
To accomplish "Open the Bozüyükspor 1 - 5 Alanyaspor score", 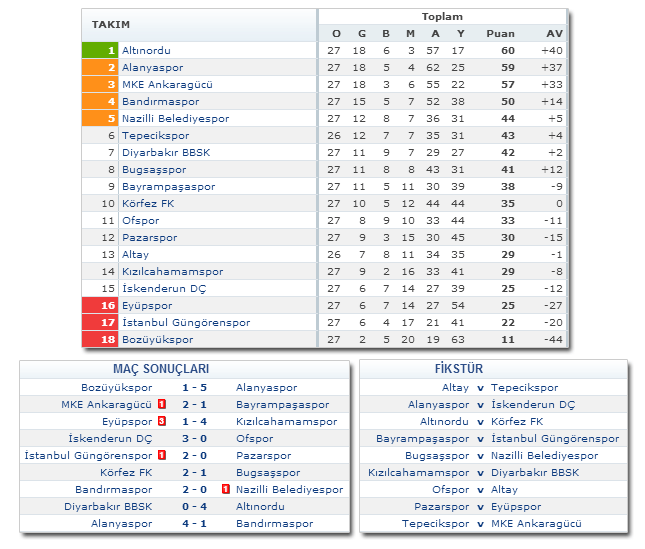I will (x=194, y=388).
